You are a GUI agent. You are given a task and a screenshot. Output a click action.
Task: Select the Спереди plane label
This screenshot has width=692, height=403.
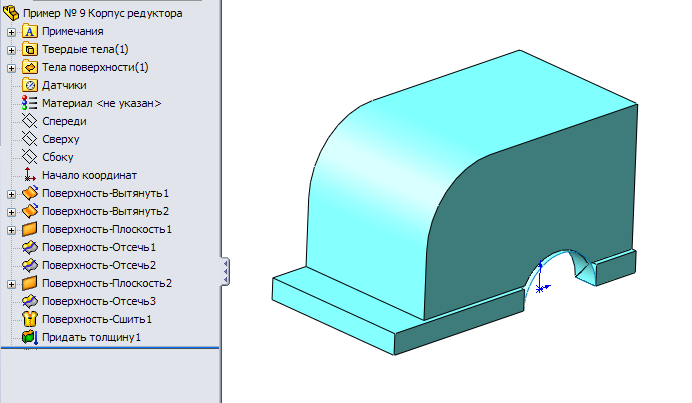64,121
